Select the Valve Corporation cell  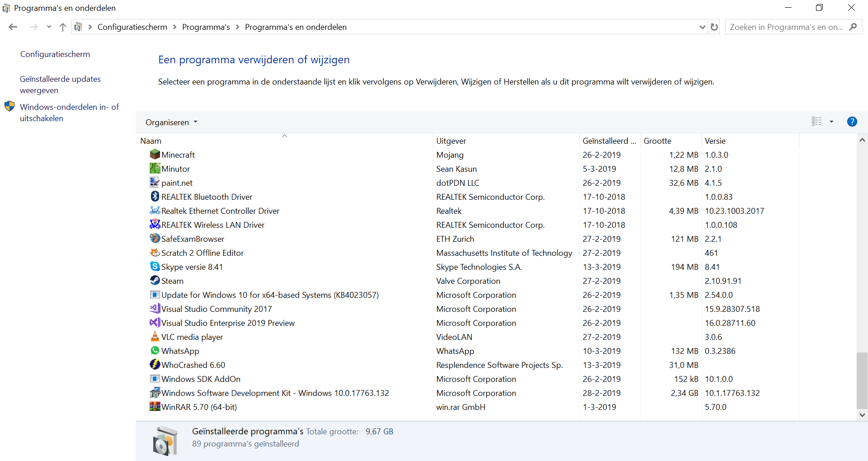click(x=468, y=281)
